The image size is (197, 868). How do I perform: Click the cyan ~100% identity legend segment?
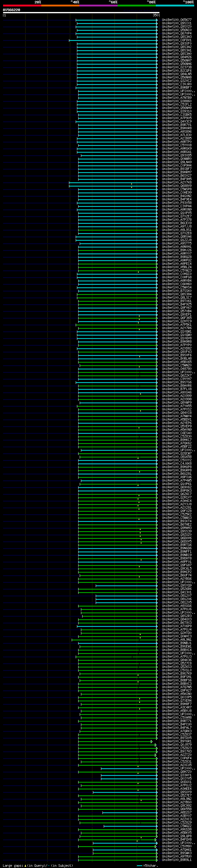175,6
